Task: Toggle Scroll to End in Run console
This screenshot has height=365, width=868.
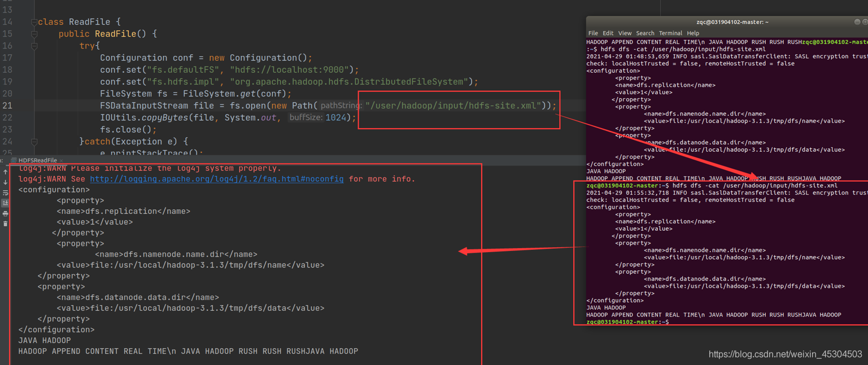Action: [5, 203]
